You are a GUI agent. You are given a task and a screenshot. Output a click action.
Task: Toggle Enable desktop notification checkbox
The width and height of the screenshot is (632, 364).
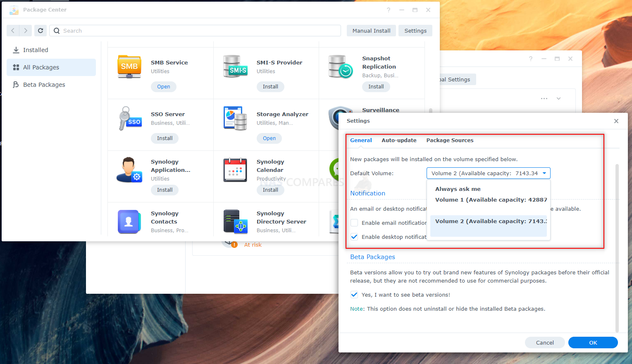click(354, 237)
